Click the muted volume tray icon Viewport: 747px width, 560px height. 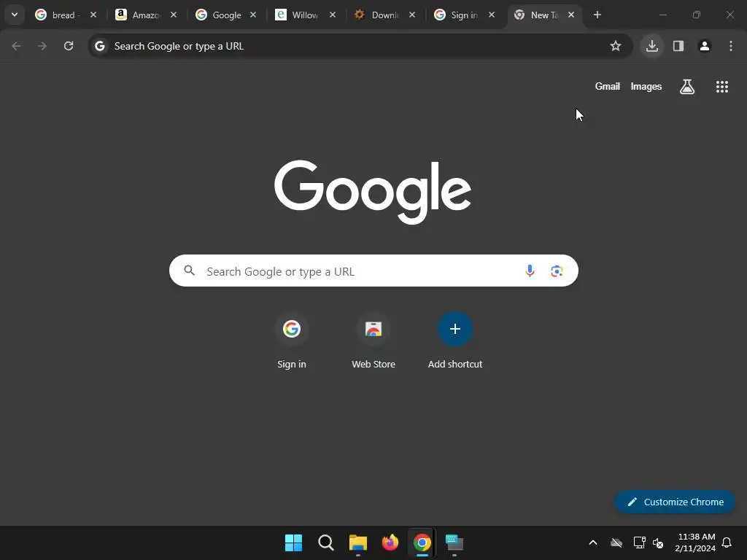click(659, 542)
